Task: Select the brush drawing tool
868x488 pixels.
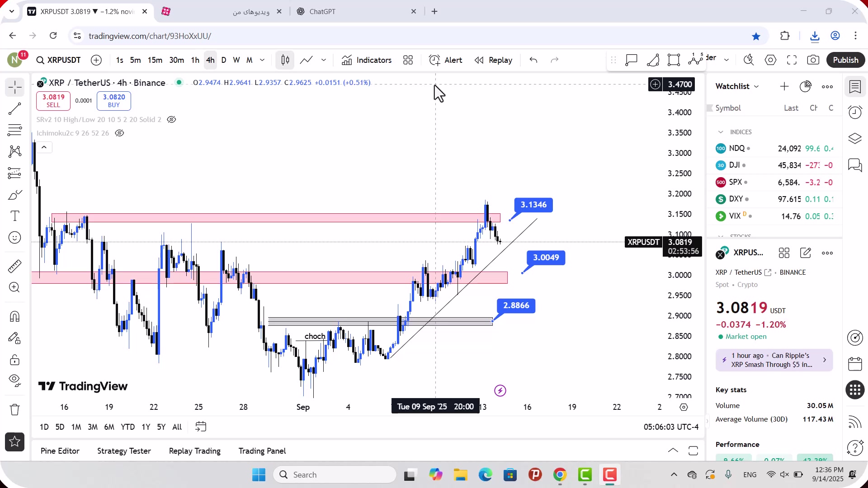Action: coord(15,195)
